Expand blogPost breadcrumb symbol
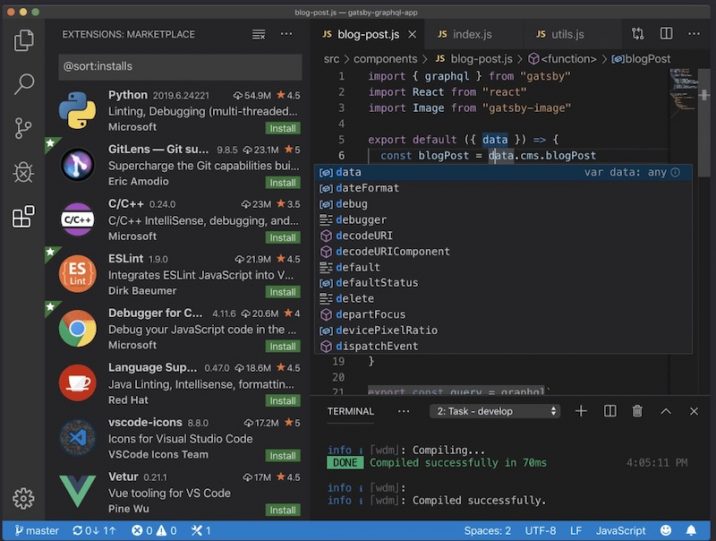 (x=641, y=59)
